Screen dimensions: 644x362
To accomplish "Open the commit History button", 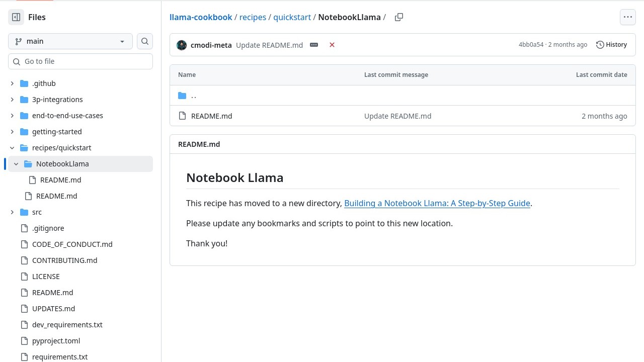I will [611, 45].
